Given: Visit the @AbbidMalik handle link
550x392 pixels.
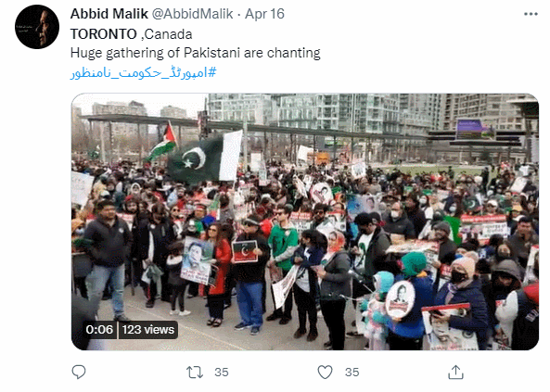Looking at the screenshot, I should (193, 14).
